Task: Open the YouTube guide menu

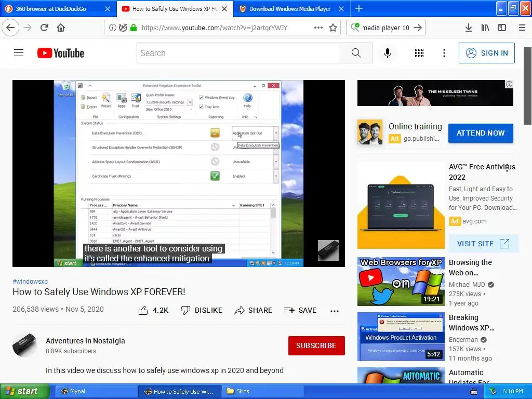Action: click(19, 53)
